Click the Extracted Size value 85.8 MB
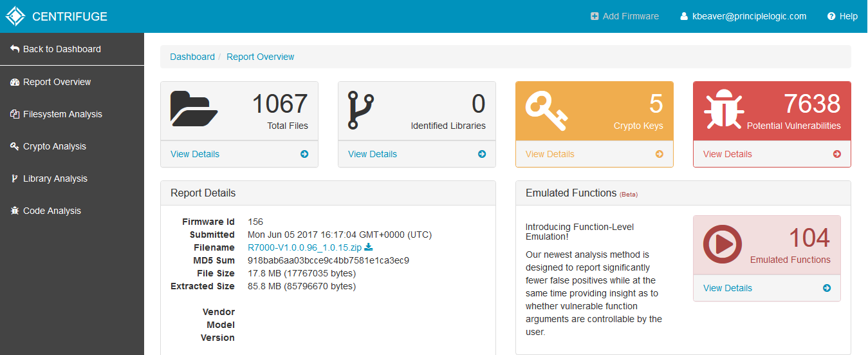The height and width of the screenshot is (355, 868). [302, 286]
